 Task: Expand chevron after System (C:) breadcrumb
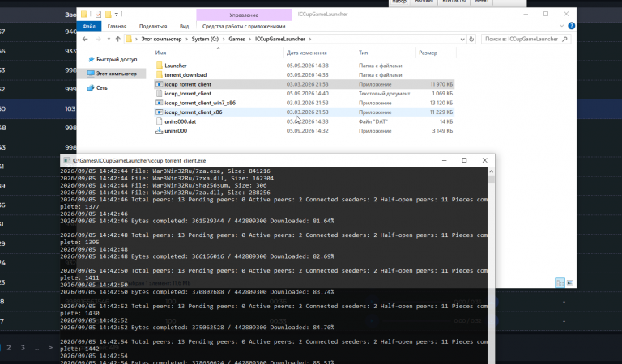(x=224, y=39)
